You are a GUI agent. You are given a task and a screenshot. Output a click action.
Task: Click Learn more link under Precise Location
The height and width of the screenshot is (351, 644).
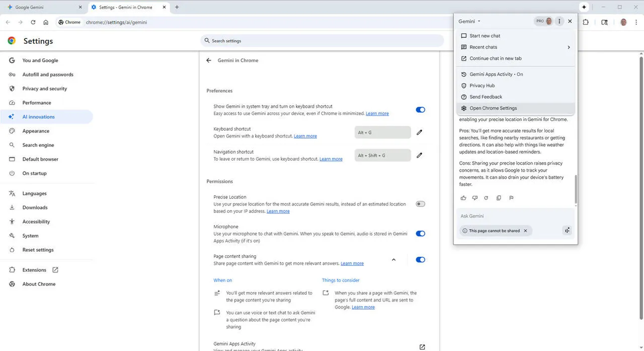(278, 212)
